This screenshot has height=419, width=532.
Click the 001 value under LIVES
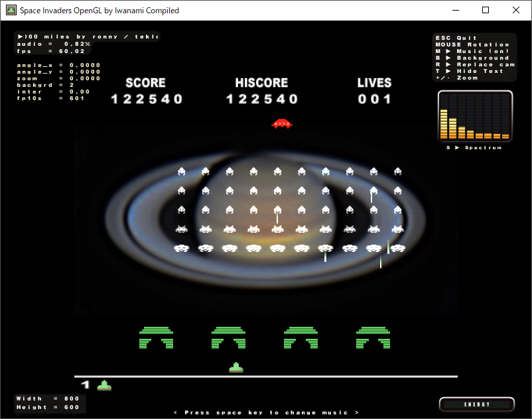[374, 99]
